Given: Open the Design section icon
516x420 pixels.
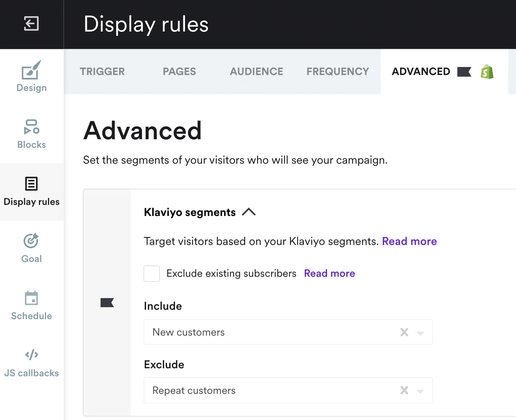Looking at the screenshot, I should [32, 70].
